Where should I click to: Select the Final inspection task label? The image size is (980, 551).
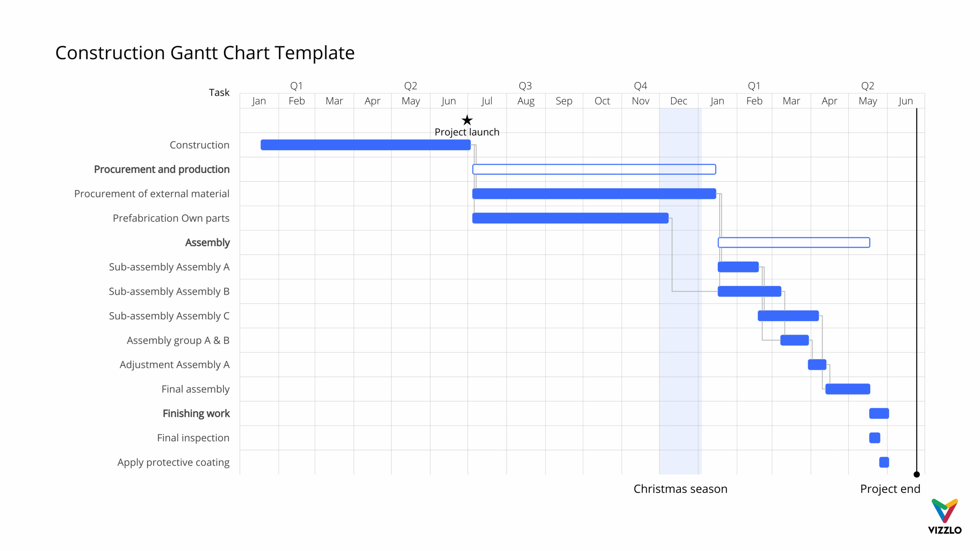pyautogui.click(x=193, y=438)
